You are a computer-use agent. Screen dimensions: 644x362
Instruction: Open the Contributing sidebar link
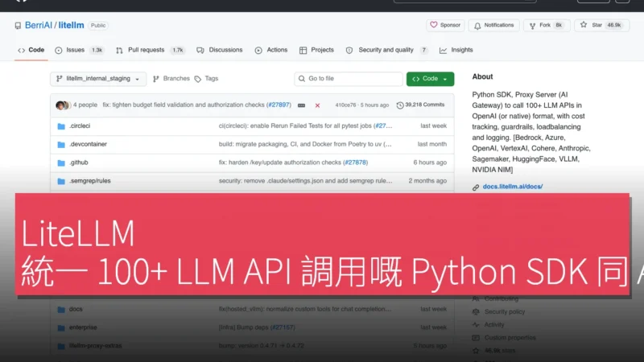[x=501, y=298]
